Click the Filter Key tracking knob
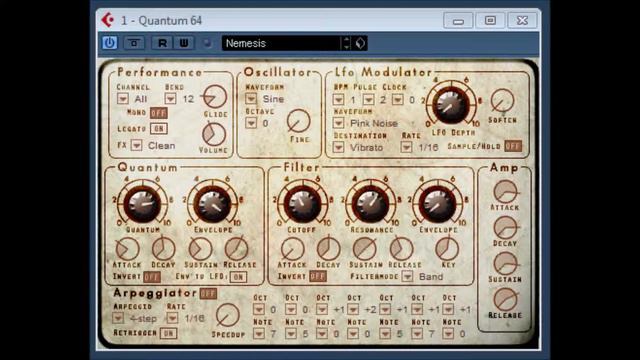 (x=447, y=249)
